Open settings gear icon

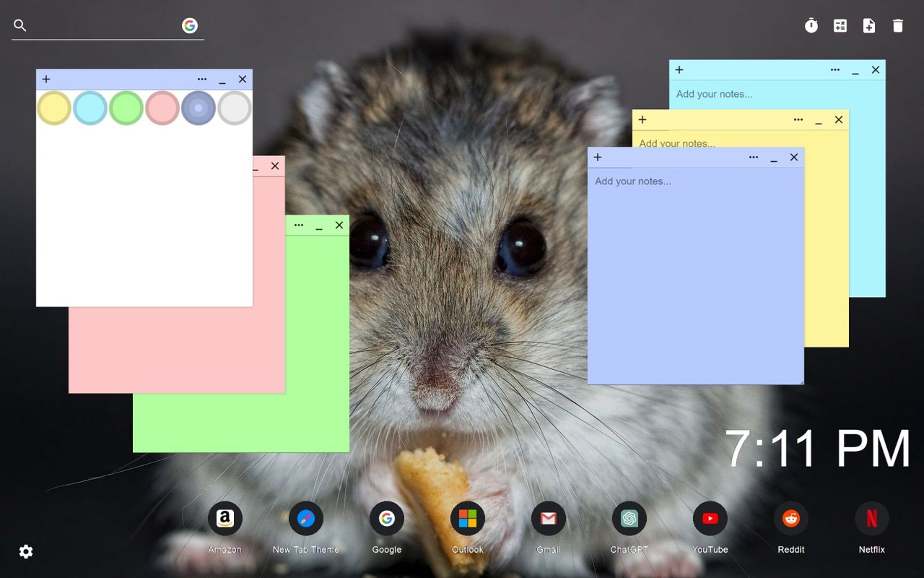point(26,552)
